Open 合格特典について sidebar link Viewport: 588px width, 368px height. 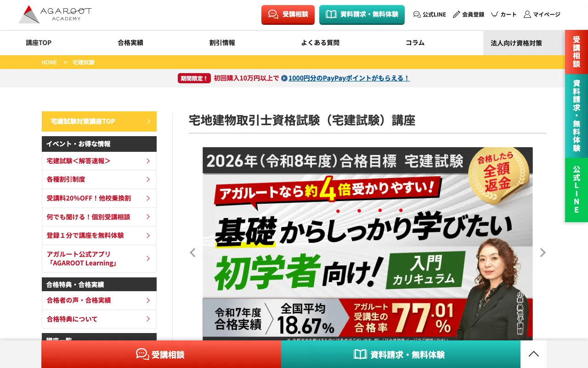pos(99,319)
